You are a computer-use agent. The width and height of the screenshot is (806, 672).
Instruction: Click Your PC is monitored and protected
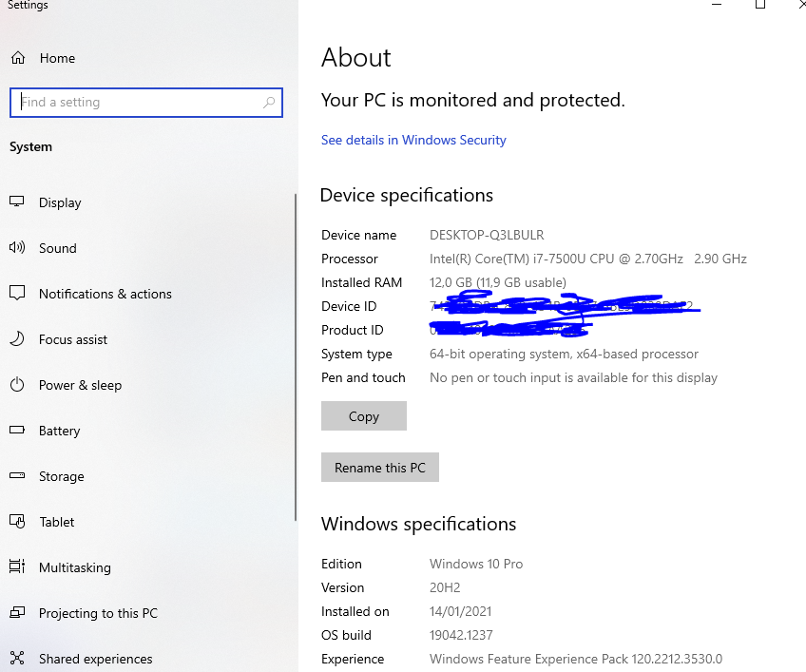(473, 100)
